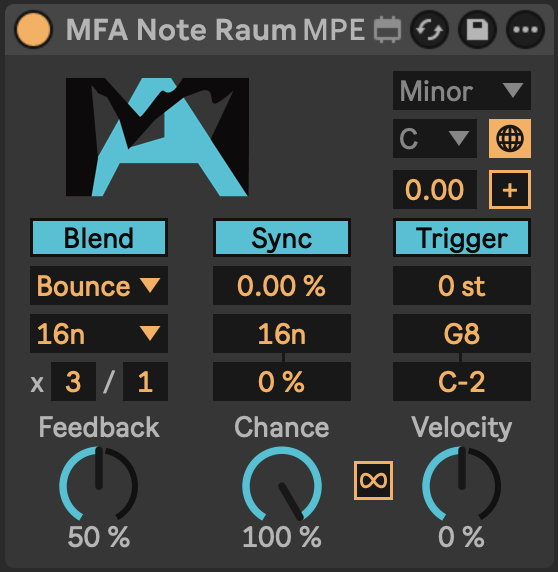The height and width of the screenshot is (572, 558).
Task: Toggle the plus button beside 0.00
Action: pyautogui.click(x=509, y=189)
